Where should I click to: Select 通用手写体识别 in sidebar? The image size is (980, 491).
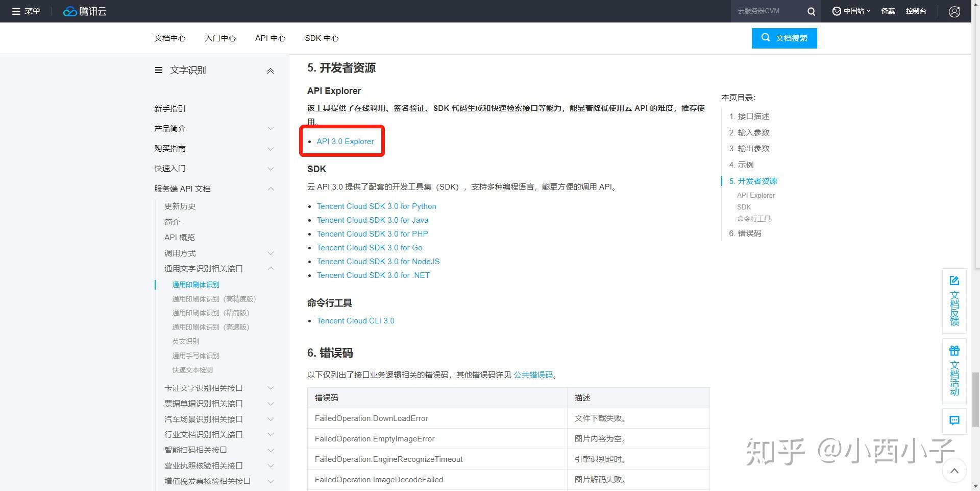tap(195, 356)
